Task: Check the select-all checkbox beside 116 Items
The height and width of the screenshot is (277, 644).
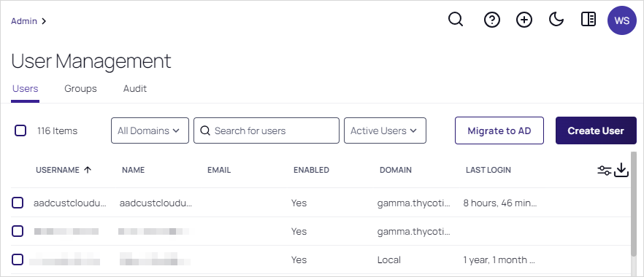Action: coord(20,130)
